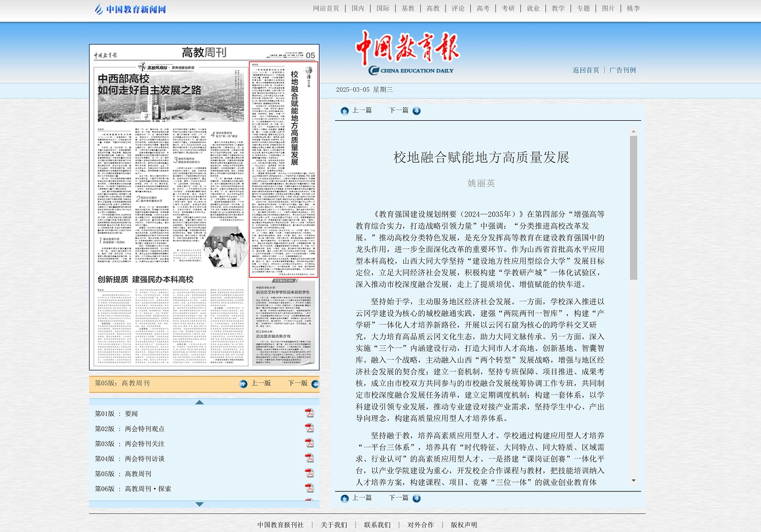Click previous article arrow icon above article
Image resolution: width=761 pixels, height=532 pixels.
[345, 111]
